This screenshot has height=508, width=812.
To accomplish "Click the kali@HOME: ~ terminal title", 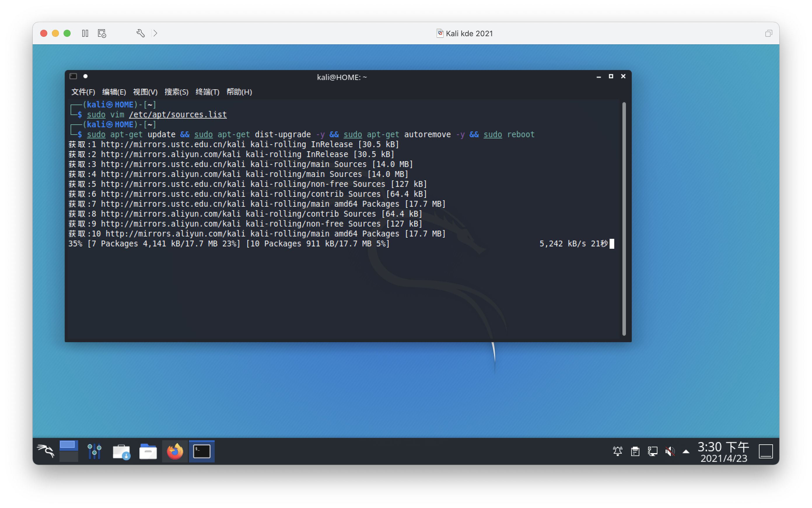I will pyautogui.click(x=342, y=77).
